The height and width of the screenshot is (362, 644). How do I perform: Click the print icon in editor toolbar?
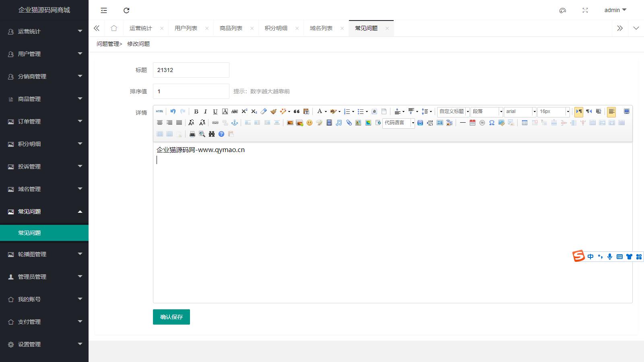tap(192, 134)
